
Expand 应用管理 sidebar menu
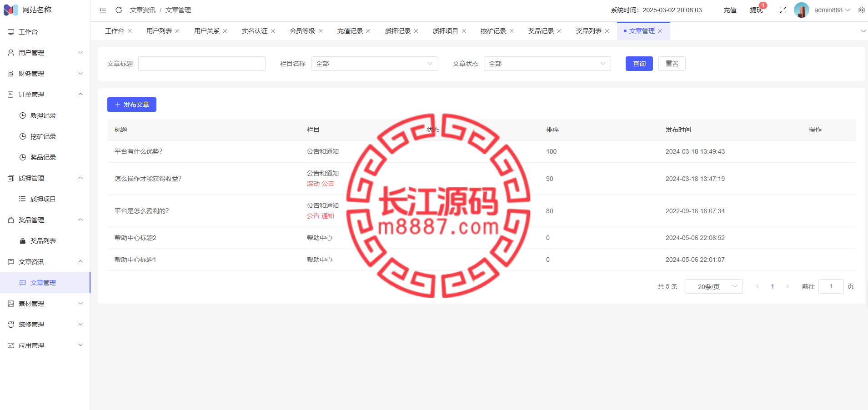45,345
